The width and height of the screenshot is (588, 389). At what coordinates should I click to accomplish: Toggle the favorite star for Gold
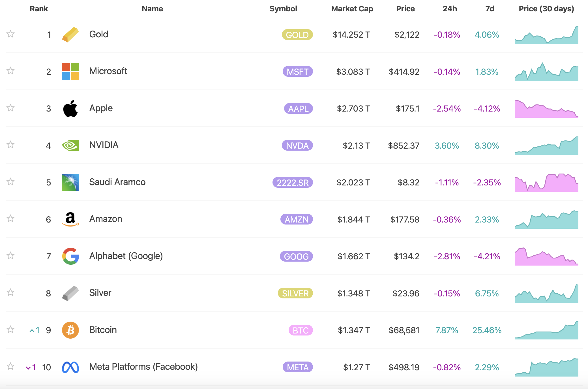(x=10, y=34)
